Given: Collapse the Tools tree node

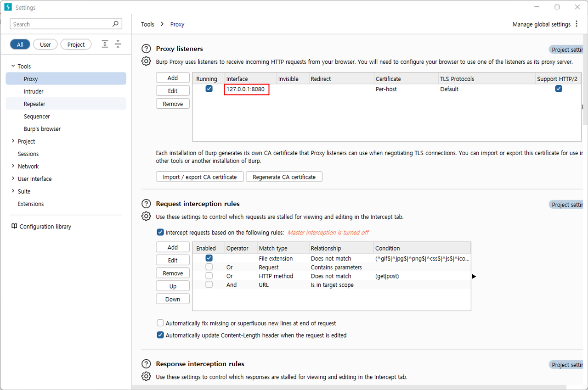Looking at the screenshot, I should coord(13,66).
